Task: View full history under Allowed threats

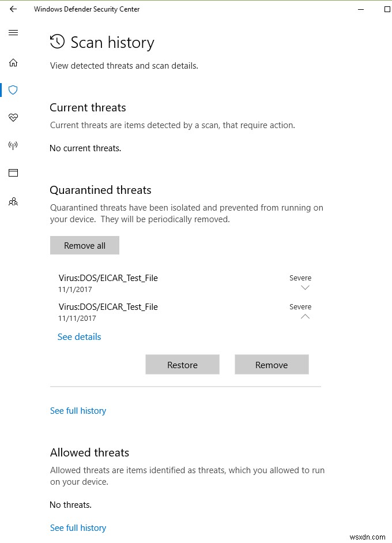Action: pyautogui.click(x=78, y=527)
